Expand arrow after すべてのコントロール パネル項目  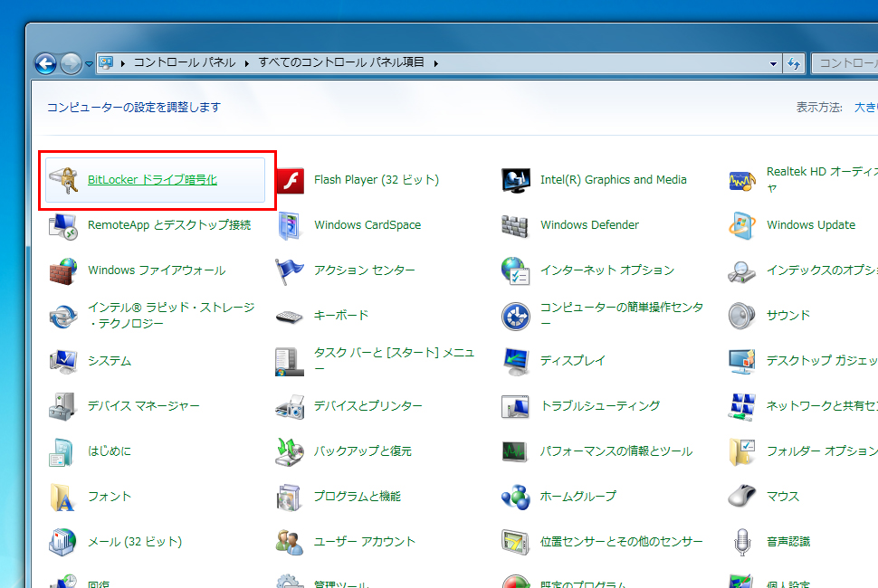coord(435,63)
